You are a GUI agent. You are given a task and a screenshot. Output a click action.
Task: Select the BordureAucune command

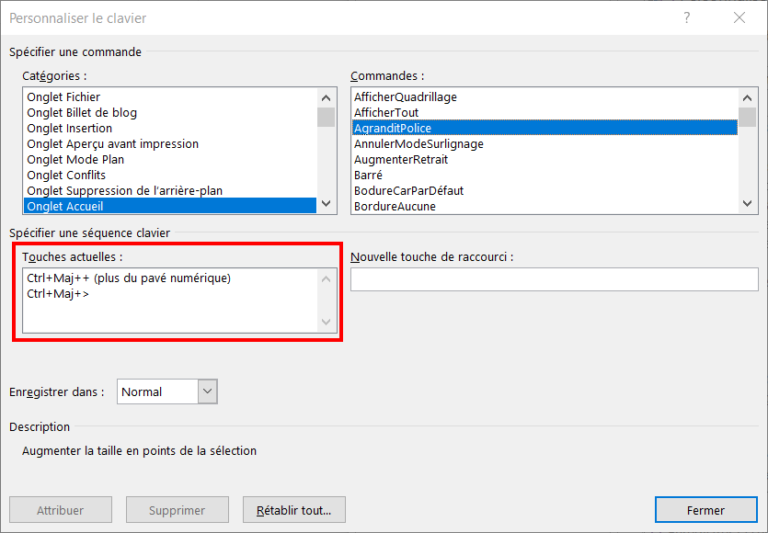click(394, 206)
